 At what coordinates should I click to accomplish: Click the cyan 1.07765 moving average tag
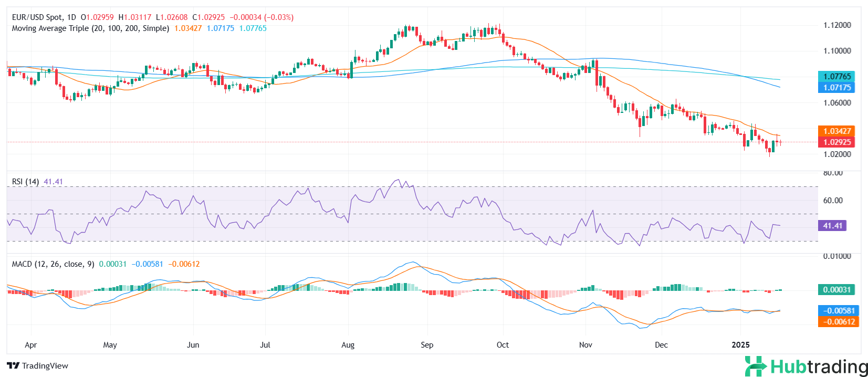(x=836, y=77)
